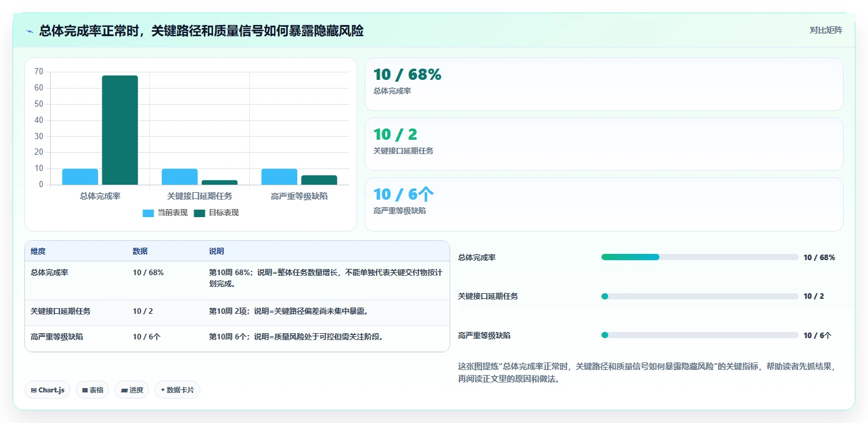Click the 进度 tag chip
This screenshot has height=423, width=868.
(132, 390)
